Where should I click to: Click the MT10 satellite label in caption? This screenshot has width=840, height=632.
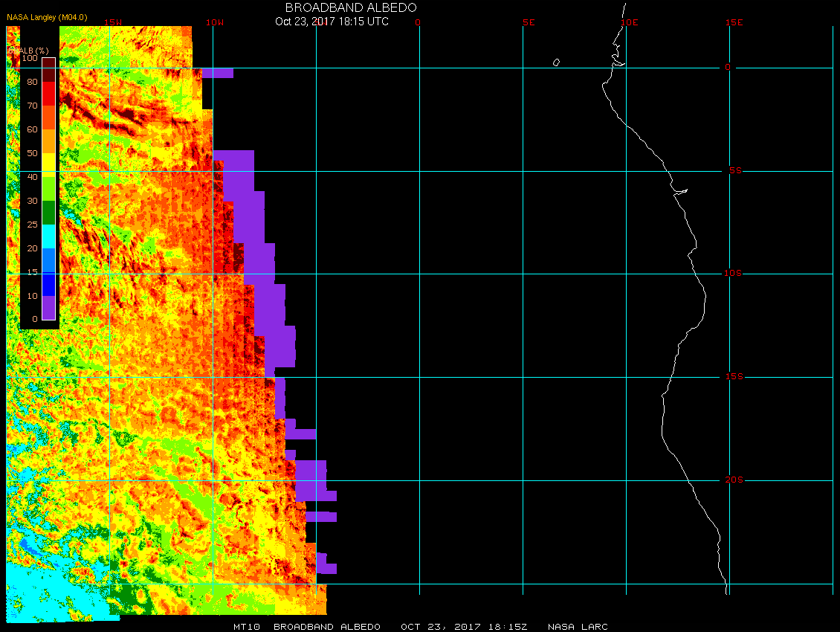[247, 627]
